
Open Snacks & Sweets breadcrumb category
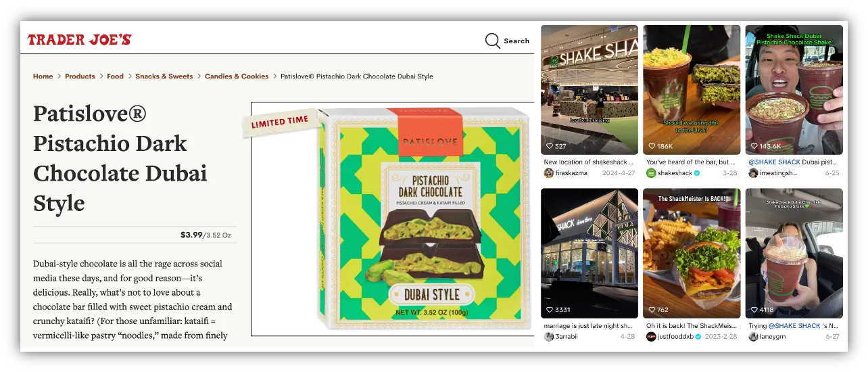(164, 76)
